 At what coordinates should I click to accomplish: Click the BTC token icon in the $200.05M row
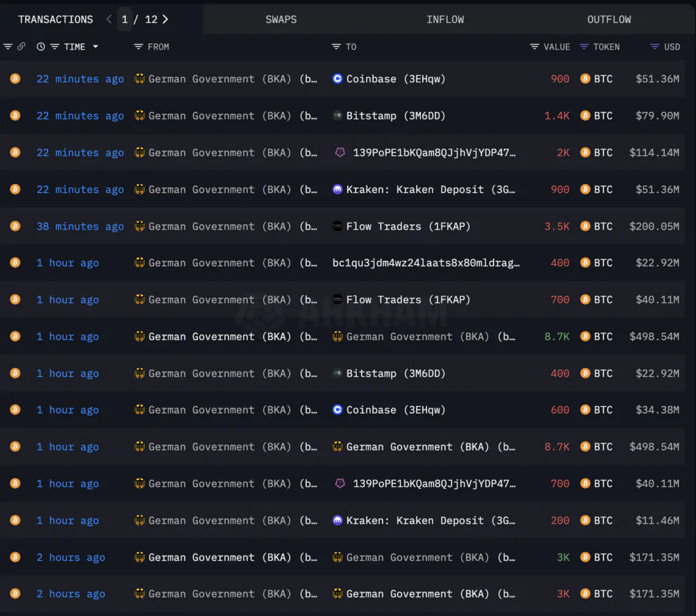(x=585, y=226)
